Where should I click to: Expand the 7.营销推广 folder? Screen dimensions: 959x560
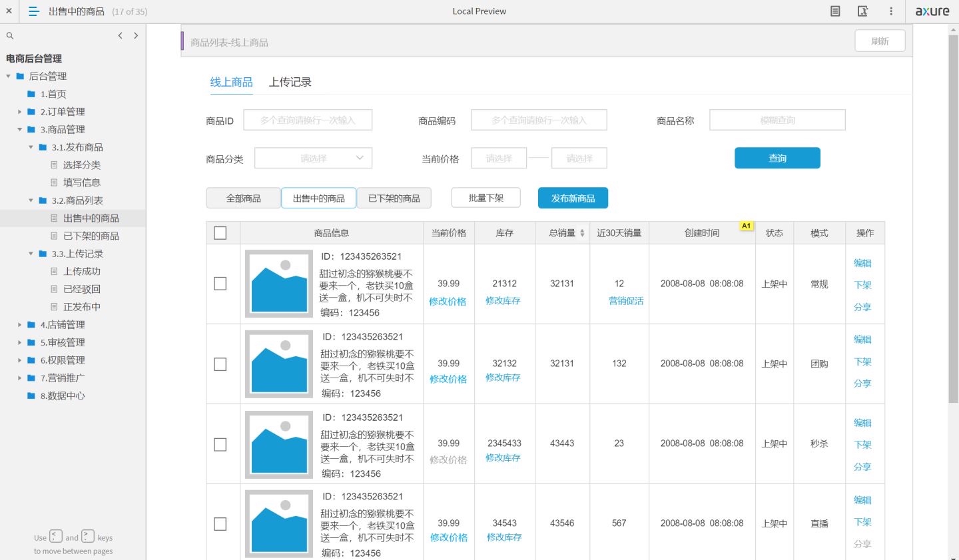tap(20, 378)
